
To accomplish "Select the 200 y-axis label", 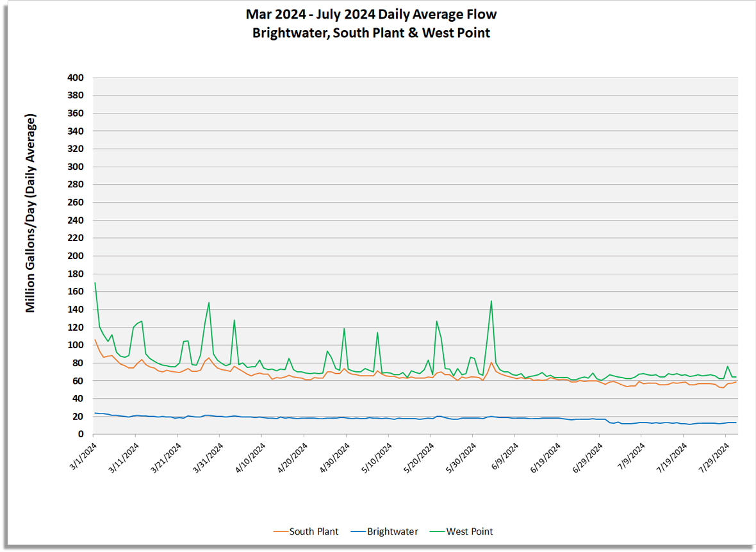I will click(76, 256).
